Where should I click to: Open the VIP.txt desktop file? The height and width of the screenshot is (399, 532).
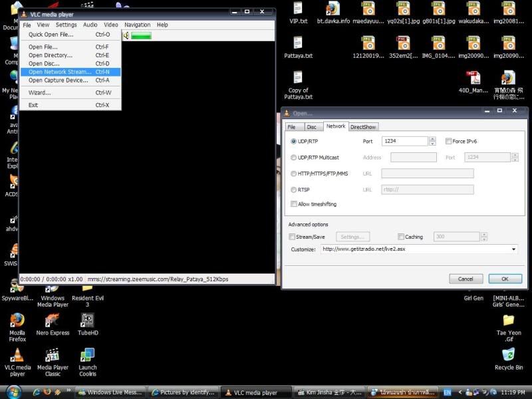tap(298, 13)
